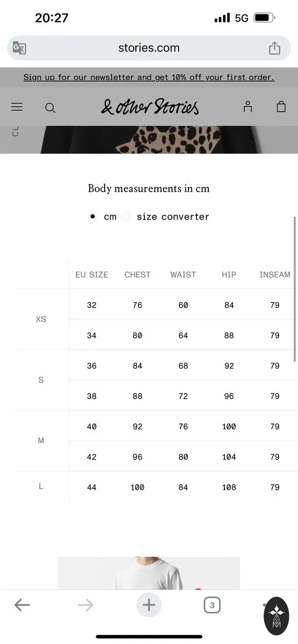Click the page vertical scrollbar
Screen dimensions: 298x644
(x=295, y=289)
